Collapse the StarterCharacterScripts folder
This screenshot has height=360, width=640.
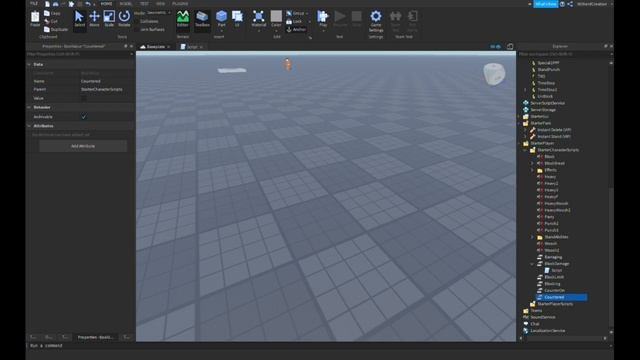point(525,150)
